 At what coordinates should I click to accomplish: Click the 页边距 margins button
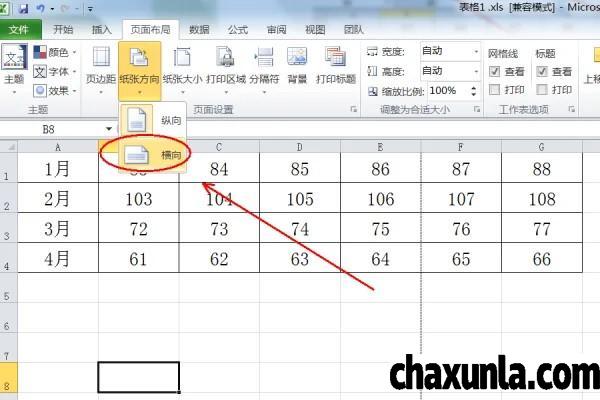pos(101,70)
